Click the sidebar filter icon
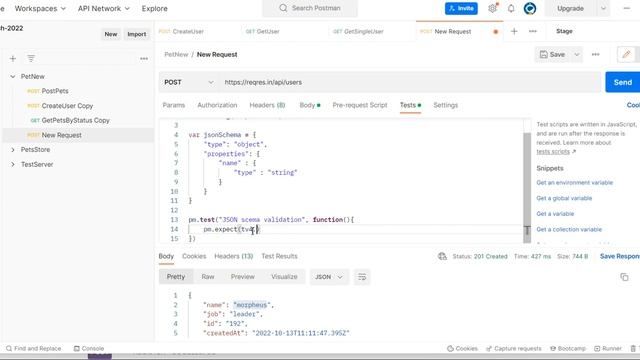Screen dimensions: 640x360 (31, 59)
